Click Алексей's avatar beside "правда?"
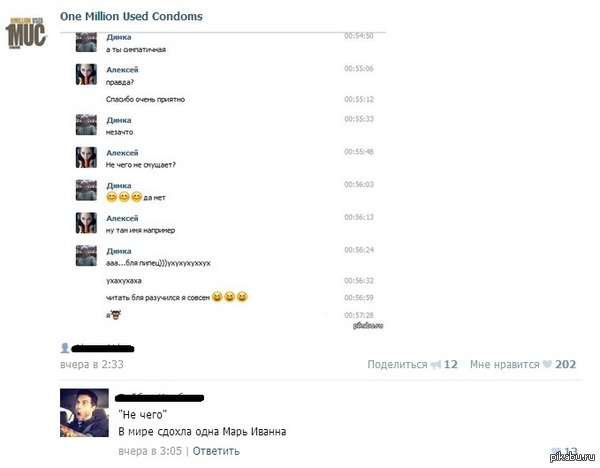The image size is (600, 468). [86, 74]
